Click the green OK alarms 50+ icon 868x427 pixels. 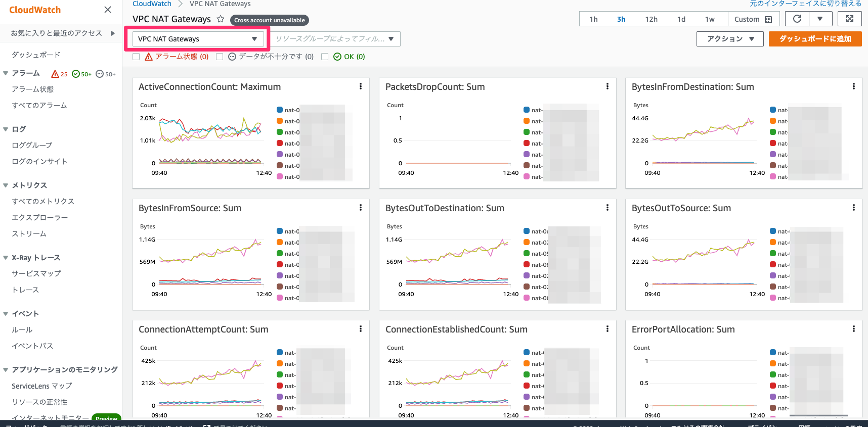[x=81, y=74]
